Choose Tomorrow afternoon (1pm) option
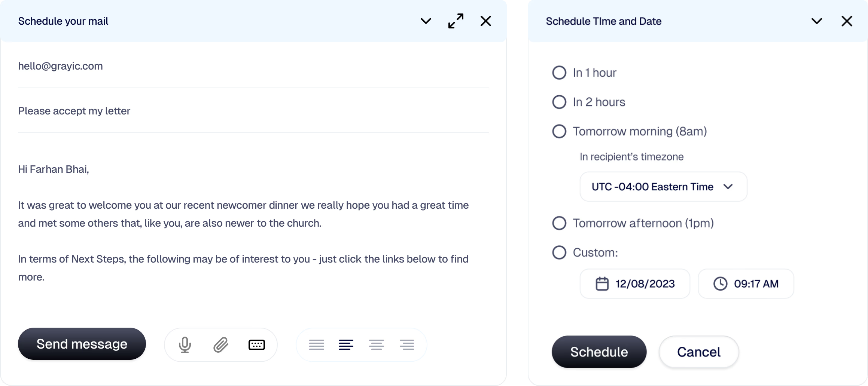Image resolution: width=868 pixels, height=386 pixels. click(559, 223)
